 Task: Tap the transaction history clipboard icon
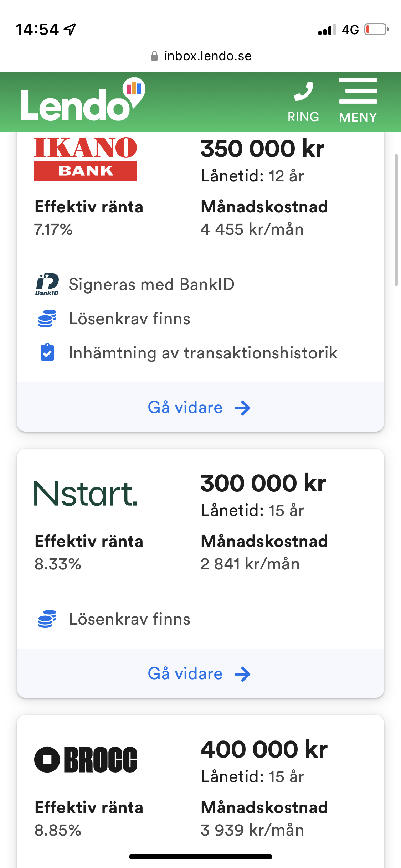click(x=47, y=353)
